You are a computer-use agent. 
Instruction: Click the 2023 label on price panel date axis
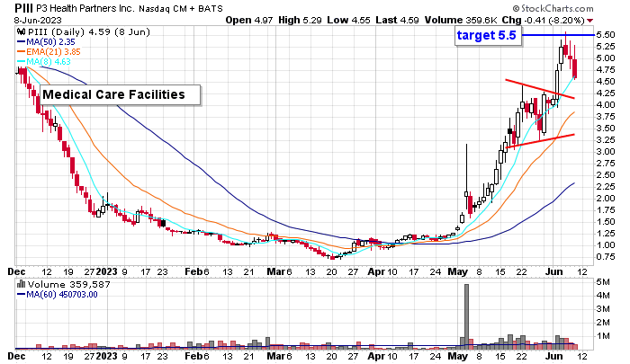(x=106, y=271)
